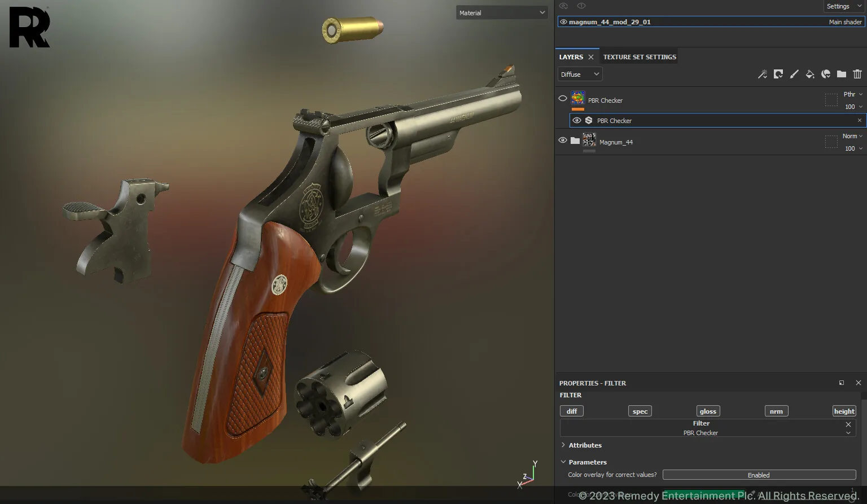The width and height of the screenshot is (867, 504).
Task: Delete layer with the trash icon
Action: [x=857, y=74]
